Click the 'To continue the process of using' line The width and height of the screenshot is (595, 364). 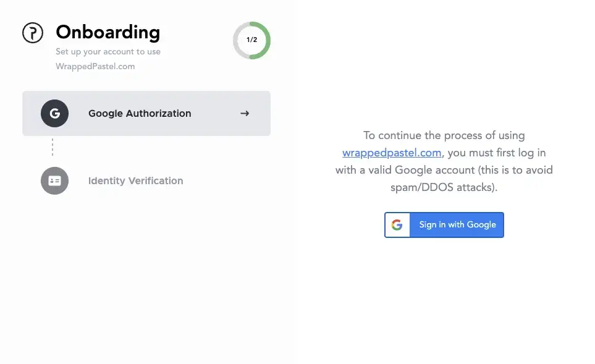[x=444, y=135]
